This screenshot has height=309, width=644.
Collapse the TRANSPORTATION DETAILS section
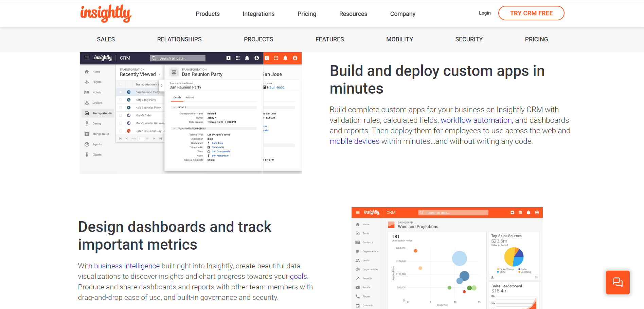(x=175, y=128)
